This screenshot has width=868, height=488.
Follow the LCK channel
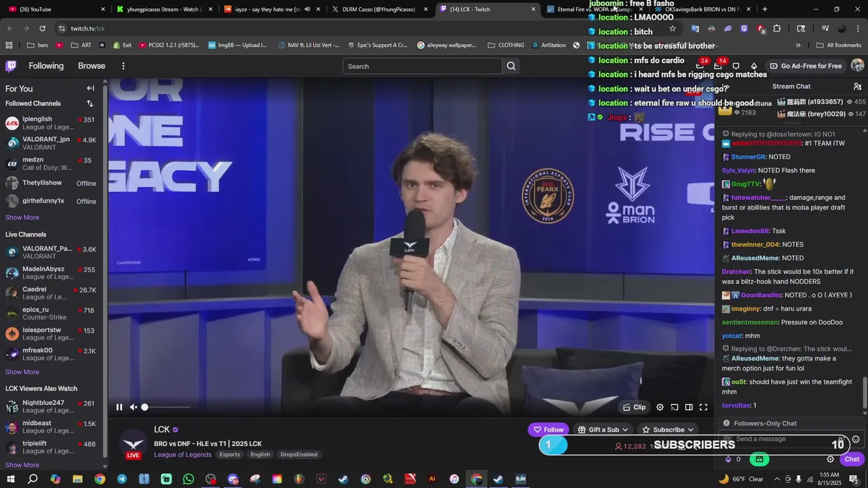pyautogui.click(x=548, y=430)
